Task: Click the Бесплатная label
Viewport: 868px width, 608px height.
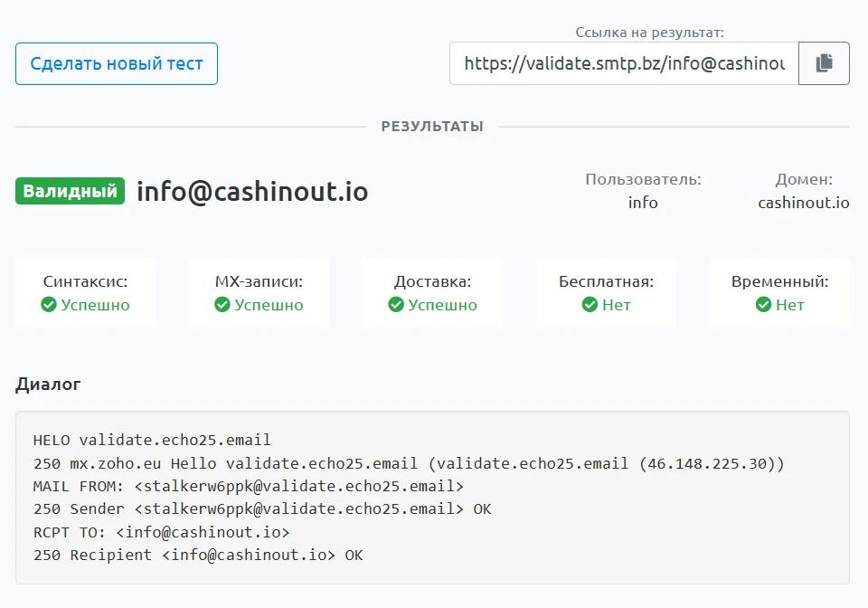Action: point(606,281)
